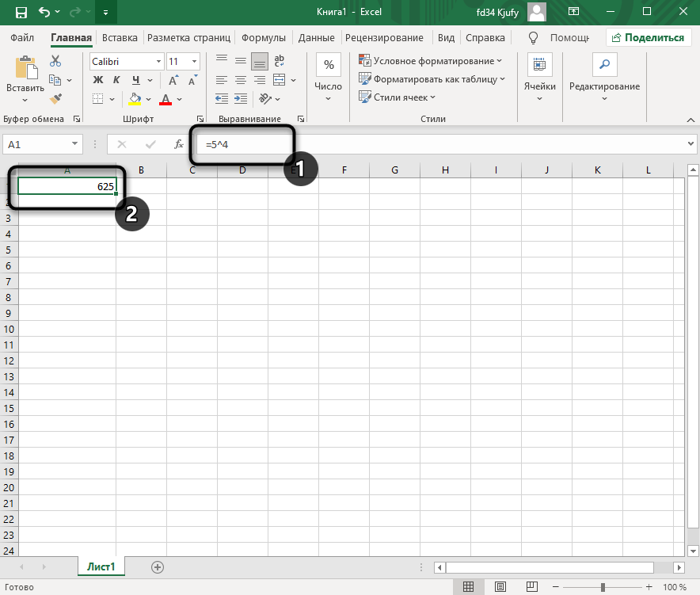The image size is (700, 595).
Task: Click the Cut scissors icon
Action: 55,61
